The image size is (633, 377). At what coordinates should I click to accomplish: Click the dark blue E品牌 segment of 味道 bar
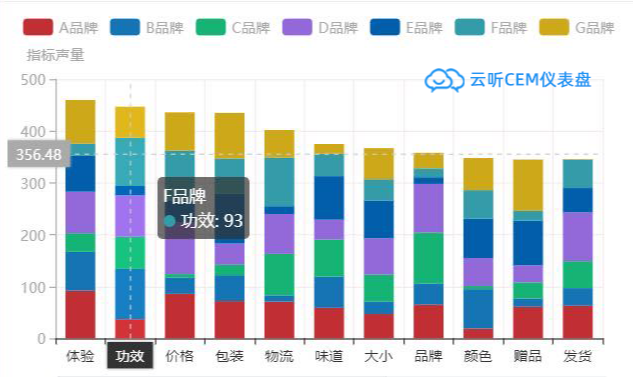329,198
